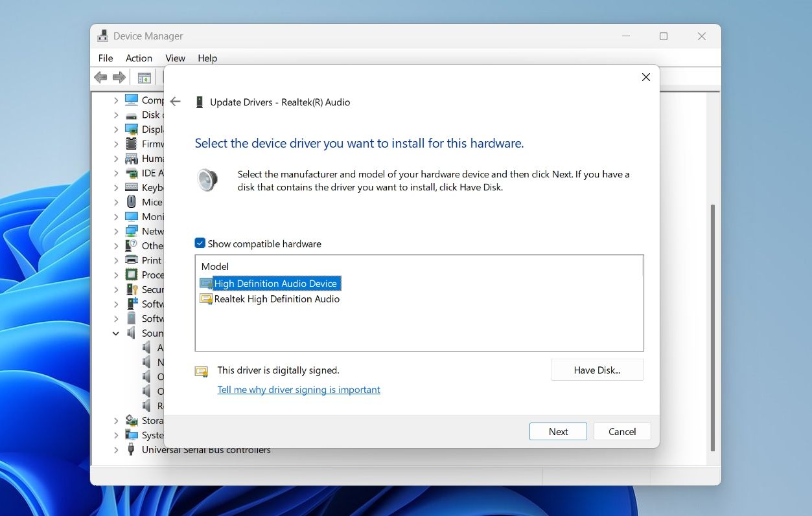This screenshot has height=516, width=812.
Task: Select the Security devices category icon
Action: [x=132, y=289]
